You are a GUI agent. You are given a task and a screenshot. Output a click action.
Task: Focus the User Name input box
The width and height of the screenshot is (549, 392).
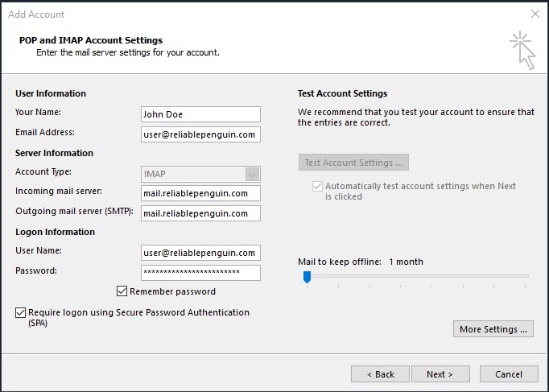click(200, 253)
